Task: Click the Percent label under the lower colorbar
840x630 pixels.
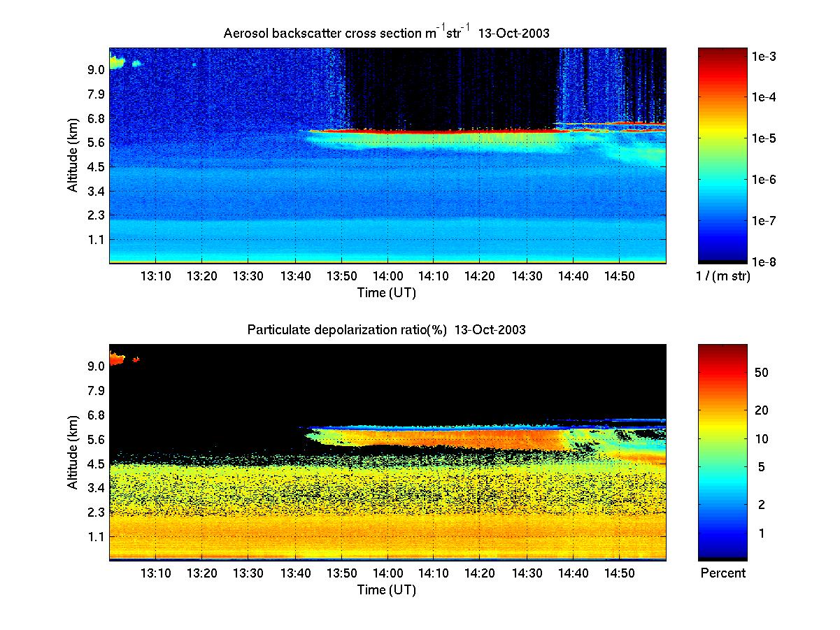Action: point(723,573)
